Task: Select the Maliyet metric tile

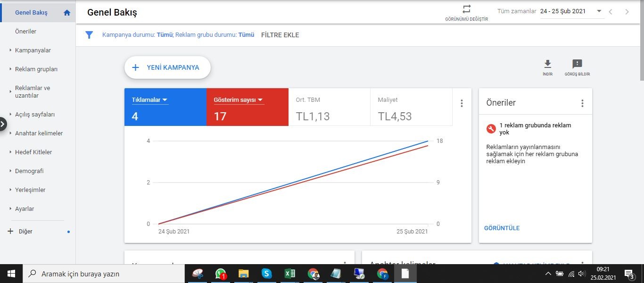Action: coord(411,107)
